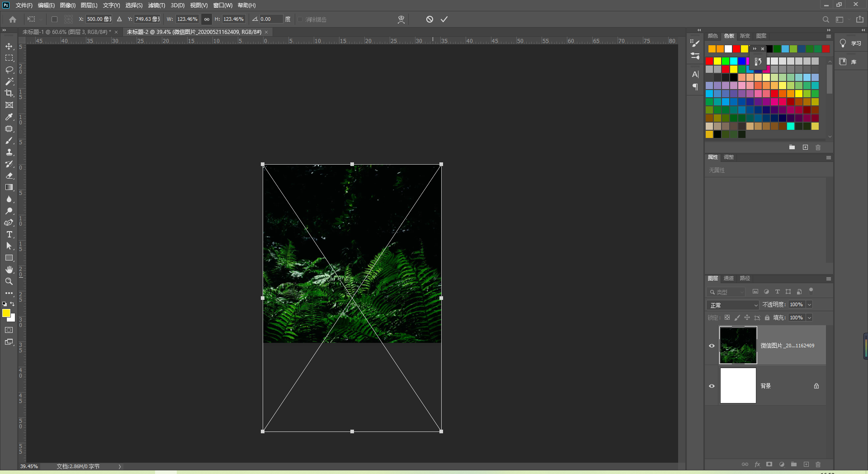The width and height of the screenshot is (868, 474).
Task: Create a new swatch with plus icon
Action: tap(805, 147)
